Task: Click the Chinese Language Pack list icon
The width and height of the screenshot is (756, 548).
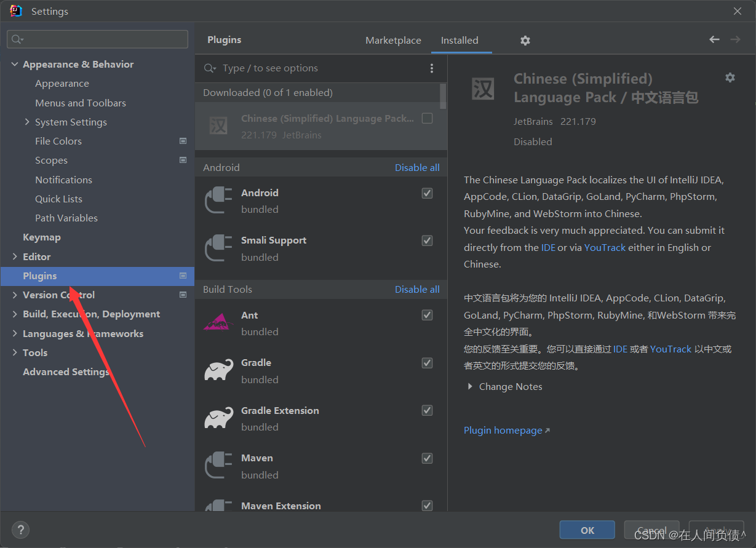Action: point(218,126)
